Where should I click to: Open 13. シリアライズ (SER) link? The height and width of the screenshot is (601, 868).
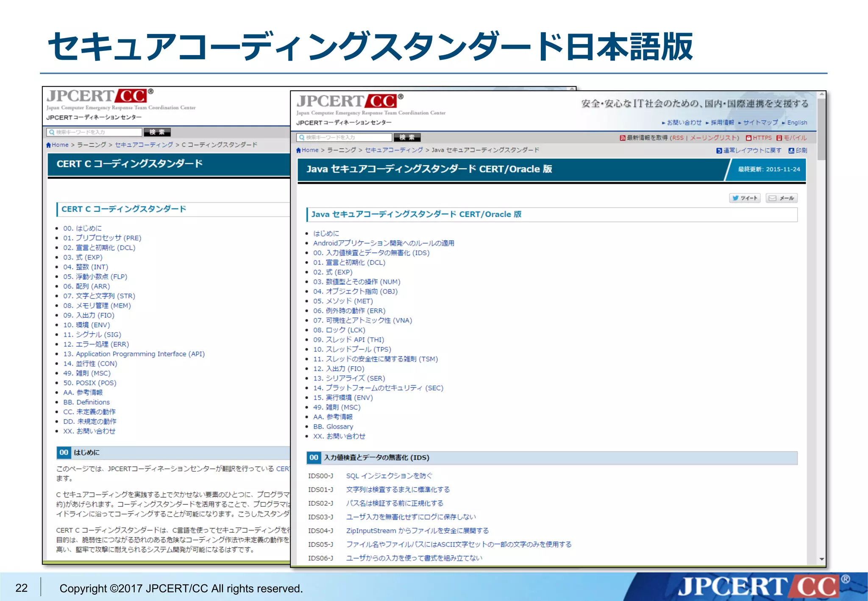(349, 378)
